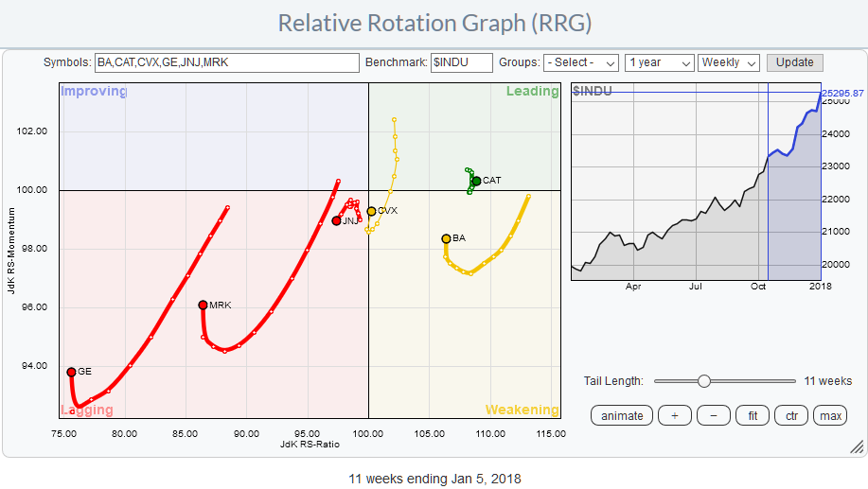Click the Update button

[x=795, y=62]
